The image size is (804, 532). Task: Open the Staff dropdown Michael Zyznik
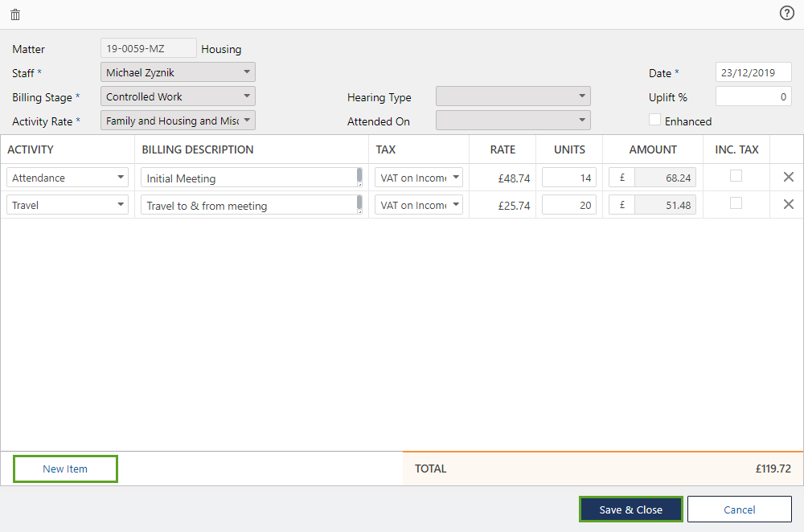[178, 72]
